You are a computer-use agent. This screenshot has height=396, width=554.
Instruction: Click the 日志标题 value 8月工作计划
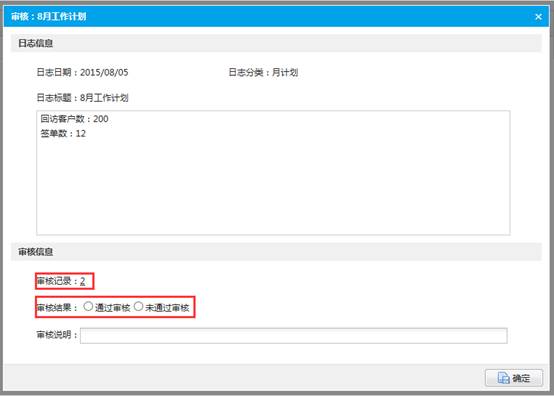tap(104, 98)
